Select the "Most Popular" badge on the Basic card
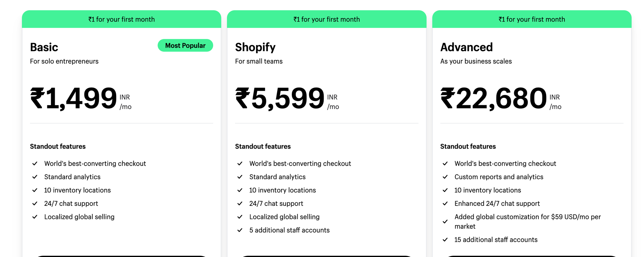 pos(185,45)
